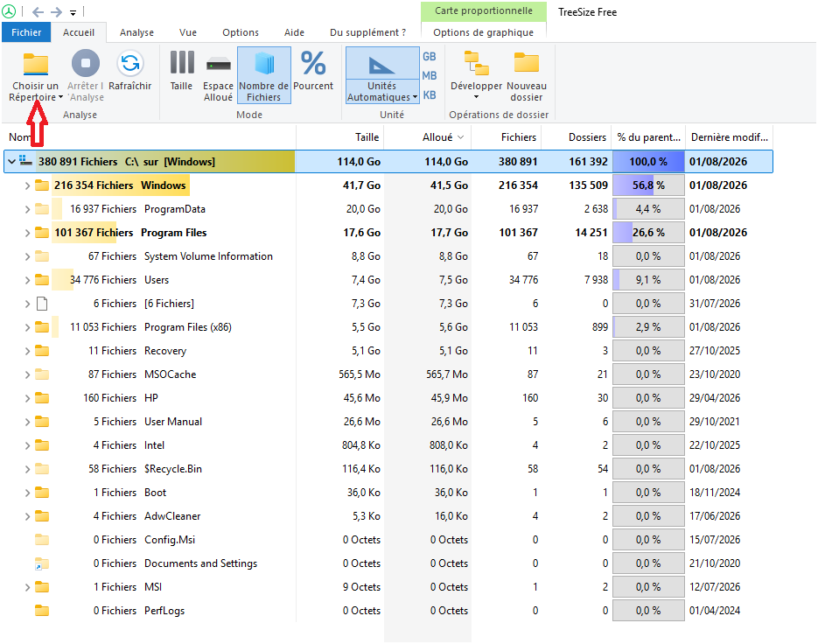The width and height of the screenshot is (818, 644).
Task: Click the Config.Msi folder icon
Action: pyautogui.click(x=42, y=540)
